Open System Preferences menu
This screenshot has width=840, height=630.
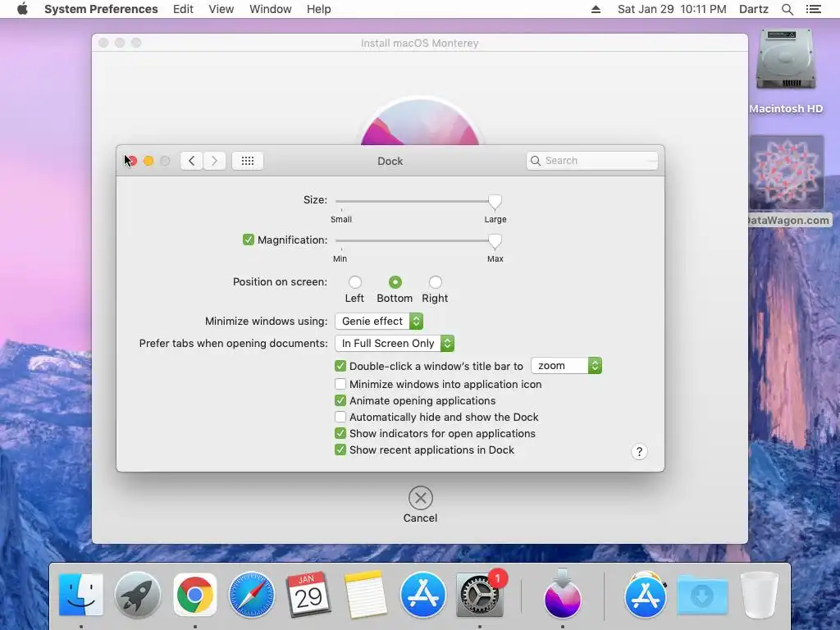pyautogui.click(x=101, y=9)
